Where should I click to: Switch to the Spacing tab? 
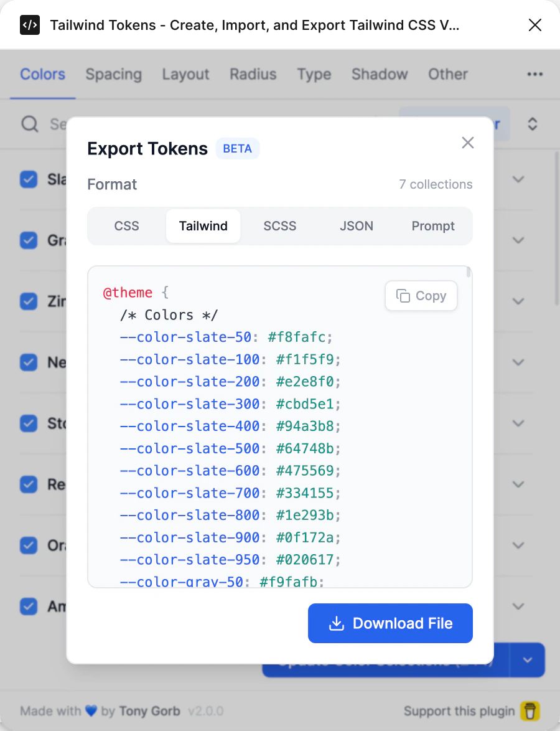coord(114,75)
